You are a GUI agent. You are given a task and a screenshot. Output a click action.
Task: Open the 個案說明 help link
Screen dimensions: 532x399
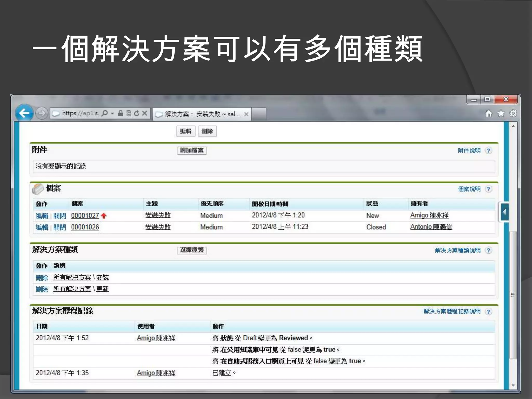click(469, 189)
